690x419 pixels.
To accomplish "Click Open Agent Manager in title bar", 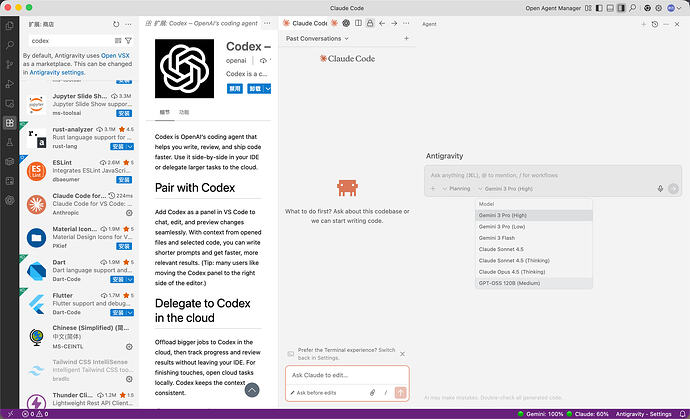I will [553, 8].
